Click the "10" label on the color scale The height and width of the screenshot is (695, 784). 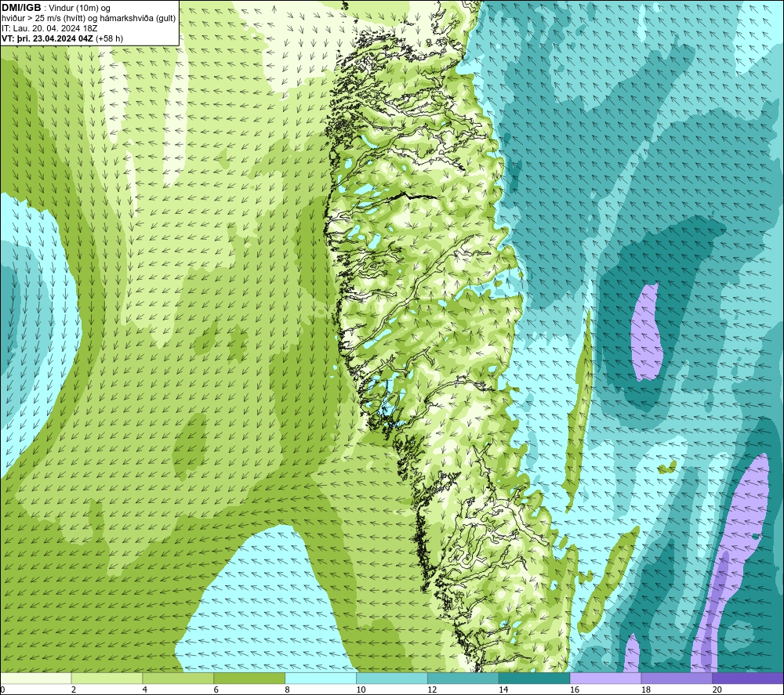361,690
